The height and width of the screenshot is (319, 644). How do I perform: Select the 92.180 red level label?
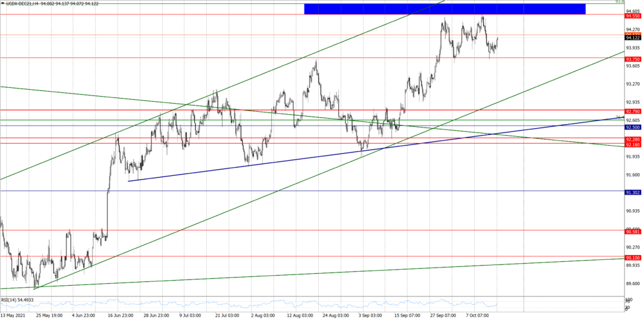(633, 145)
